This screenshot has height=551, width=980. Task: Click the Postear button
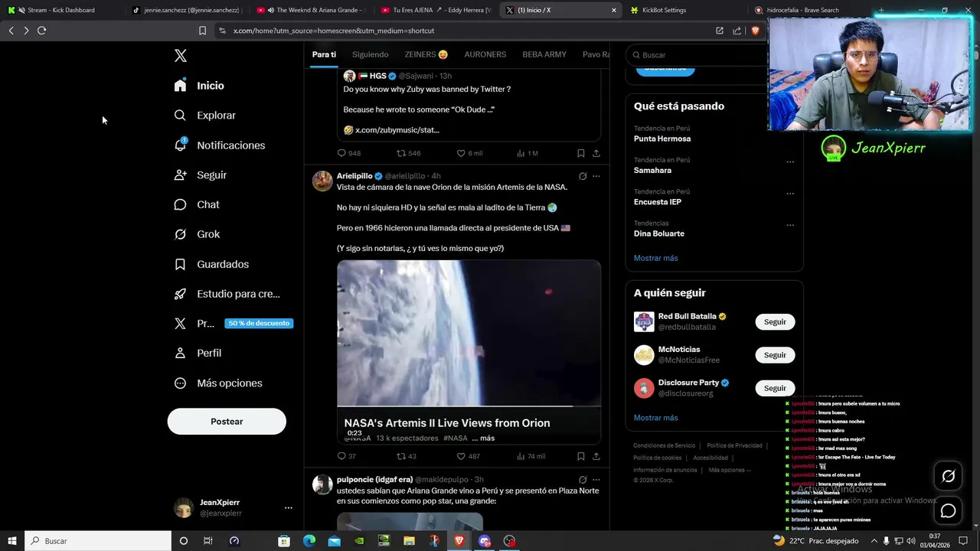[227, 422]
